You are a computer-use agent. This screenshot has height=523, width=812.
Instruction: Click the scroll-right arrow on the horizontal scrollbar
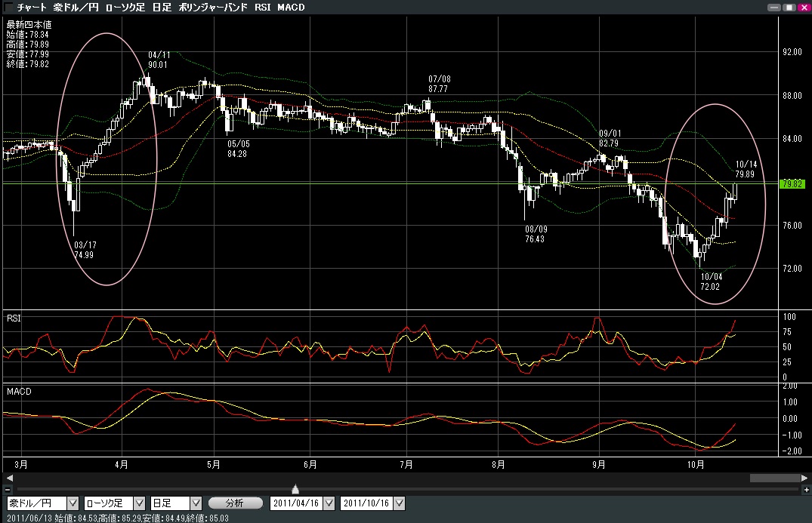point(804,478)
